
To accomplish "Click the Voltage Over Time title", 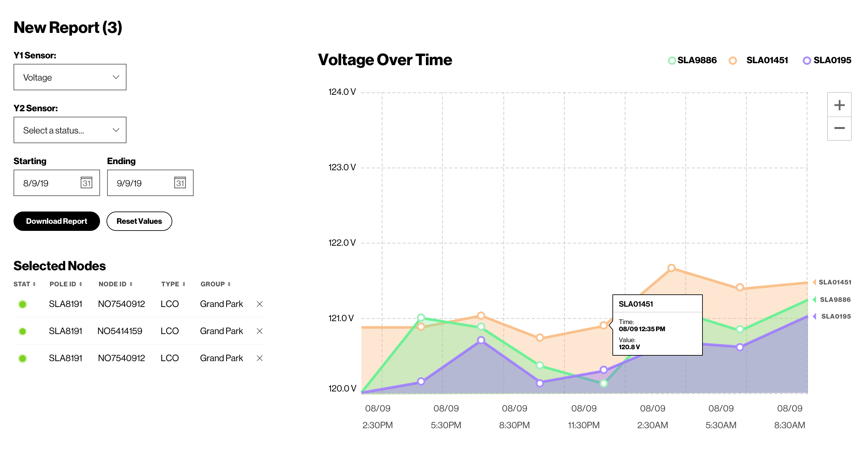I will pyautogui.click(x=385, y=60).
